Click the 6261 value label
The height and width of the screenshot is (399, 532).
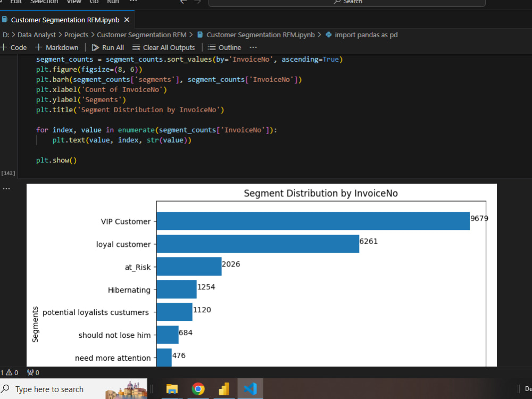(x=369, y=241)
